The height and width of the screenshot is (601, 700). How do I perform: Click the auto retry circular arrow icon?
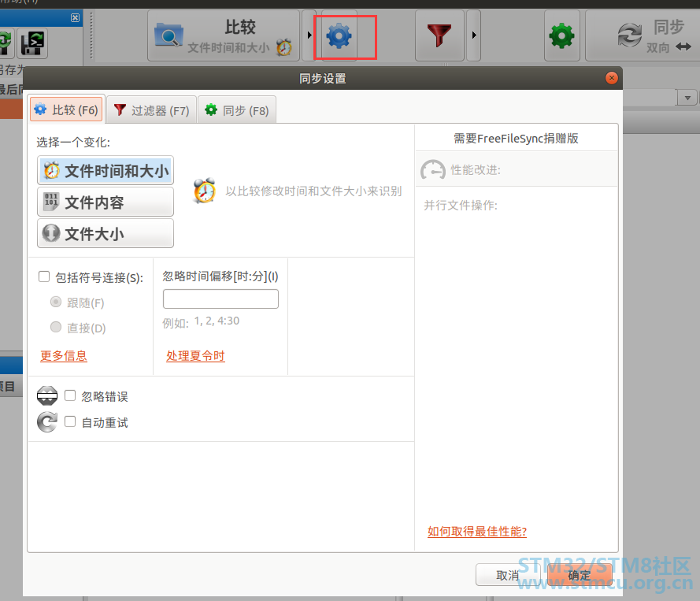47,422
